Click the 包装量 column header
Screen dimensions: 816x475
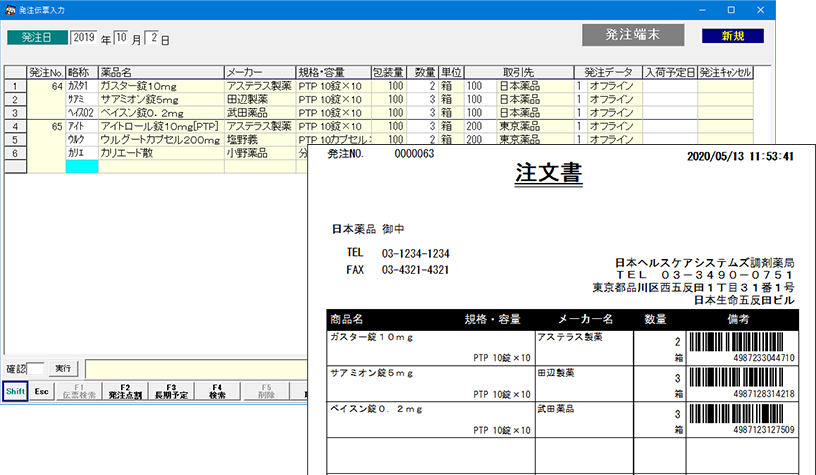click(x=388, y=72)
